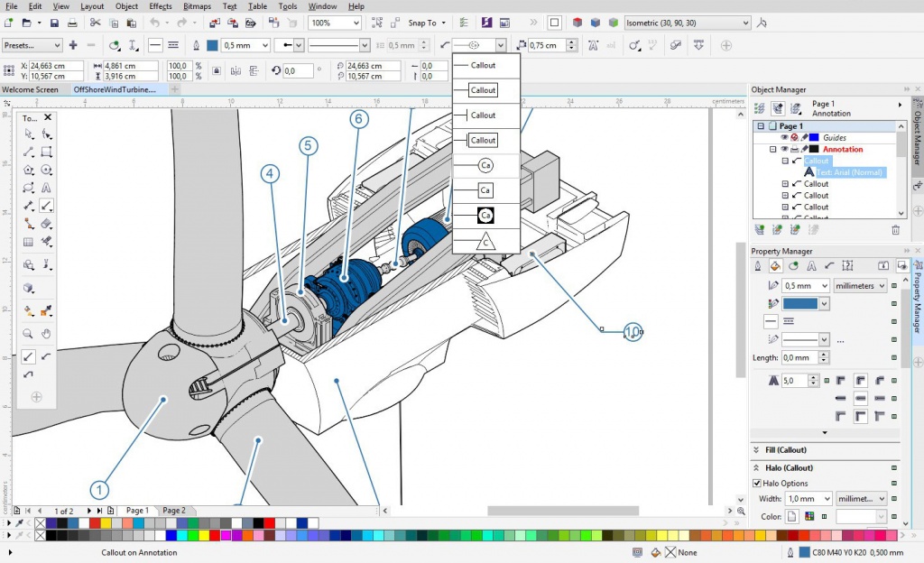Open the Isometric (30, 90, 30) projection dropdown
This screenshot has height=563, width=924.
click(x=687, y=23)
